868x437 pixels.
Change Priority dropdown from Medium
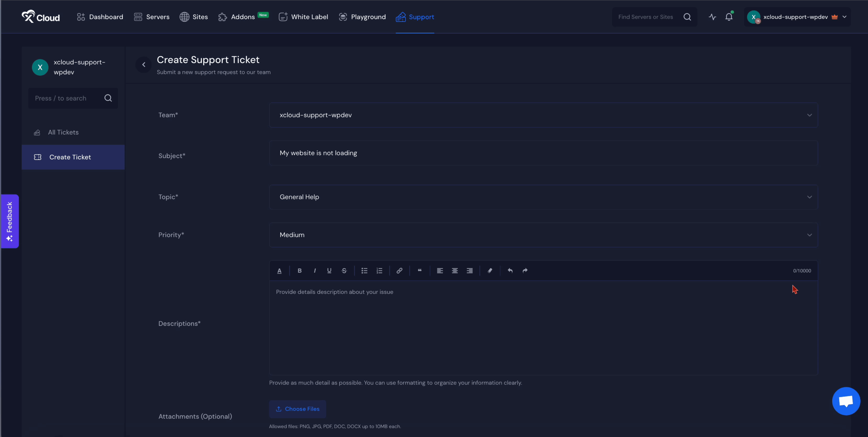point(543,235)
